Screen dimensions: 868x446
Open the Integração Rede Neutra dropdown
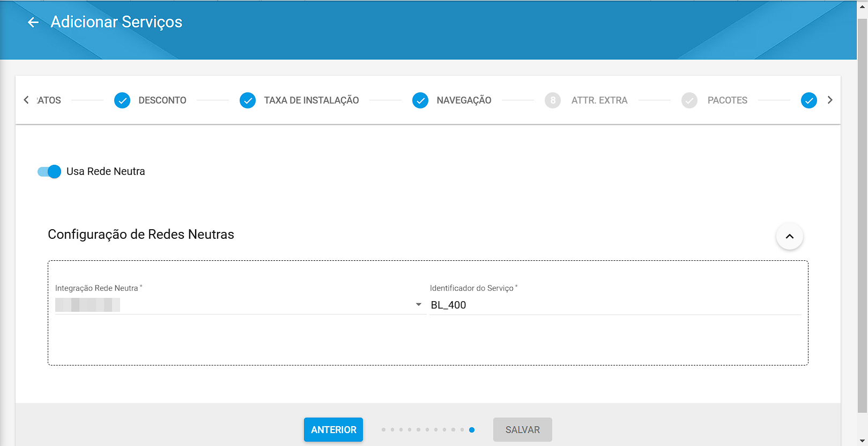[241, 305]
